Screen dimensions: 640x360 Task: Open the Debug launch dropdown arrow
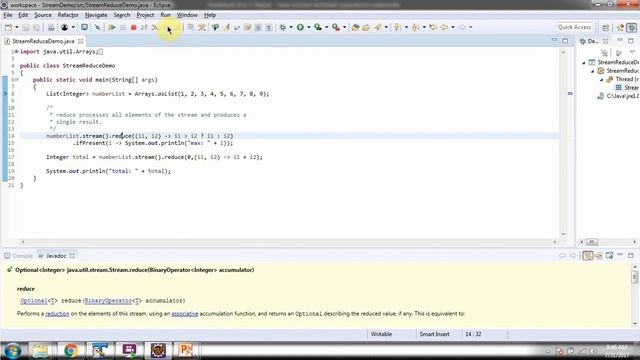[291, 27]
